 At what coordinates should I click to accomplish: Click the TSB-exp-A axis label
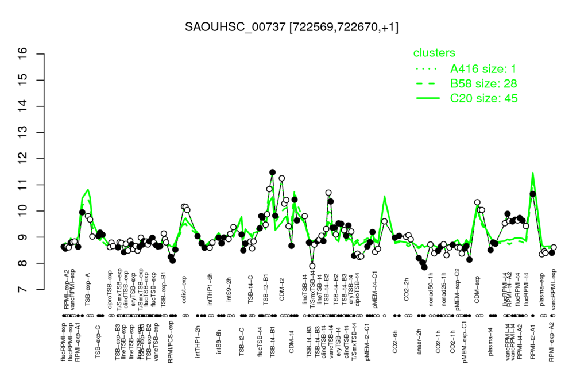coord(88,289)
